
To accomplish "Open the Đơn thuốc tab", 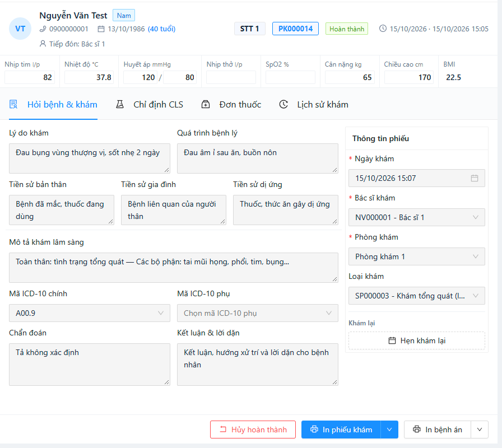I will (231, 105).
